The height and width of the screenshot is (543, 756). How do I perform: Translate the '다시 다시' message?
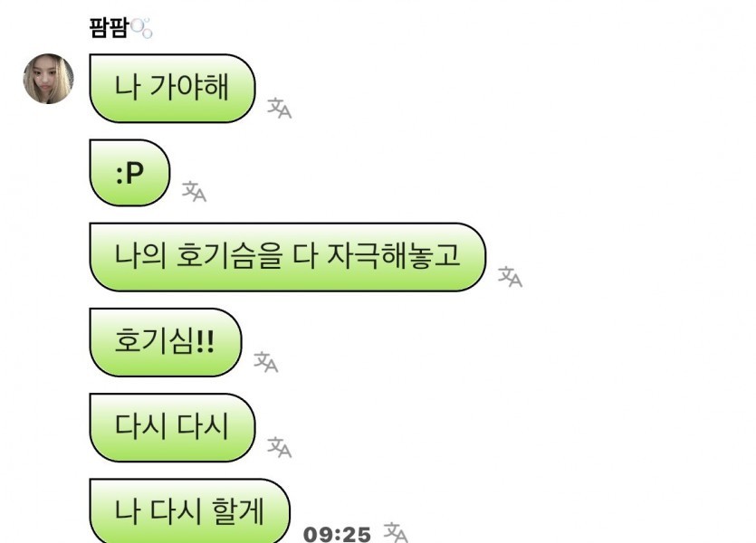click(280, 447)
